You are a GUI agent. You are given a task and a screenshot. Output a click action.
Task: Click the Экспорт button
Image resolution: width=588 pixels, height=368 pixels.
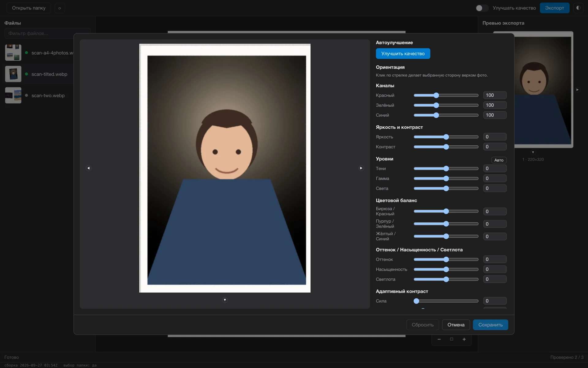pos(554,8)
